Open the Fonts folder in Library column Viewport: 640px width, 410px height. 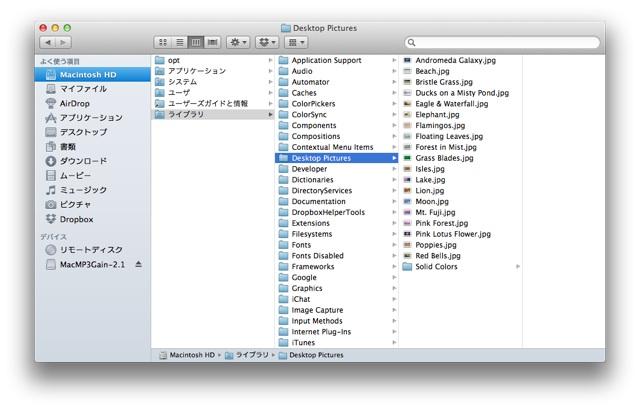click(301, 245)
